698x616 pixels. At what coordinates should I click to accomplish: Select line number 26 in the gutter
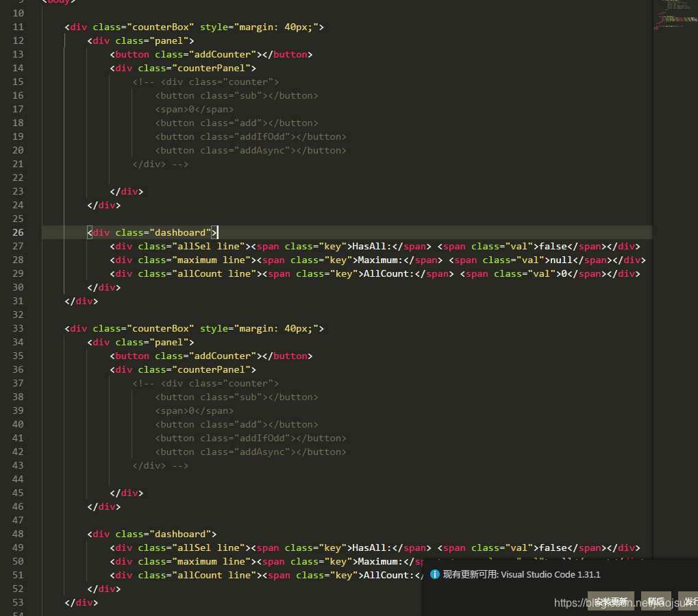[x=18, y=232]
